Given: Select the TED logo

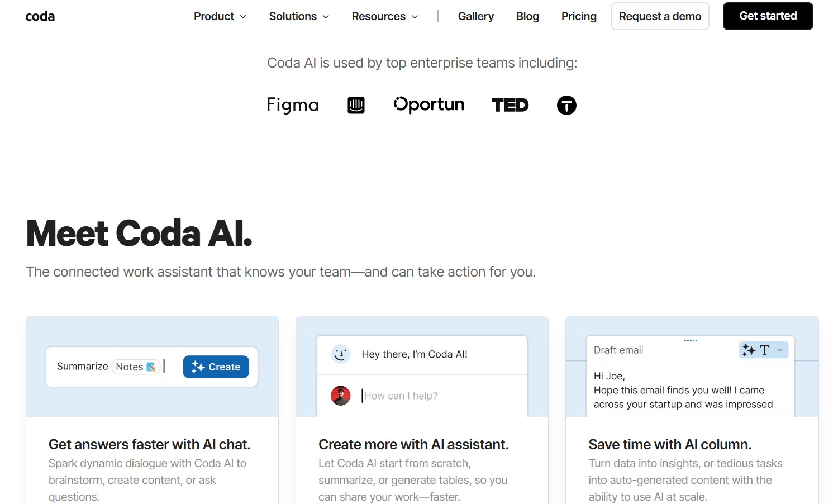Looking at the screenshot, I should click(510, 105).
